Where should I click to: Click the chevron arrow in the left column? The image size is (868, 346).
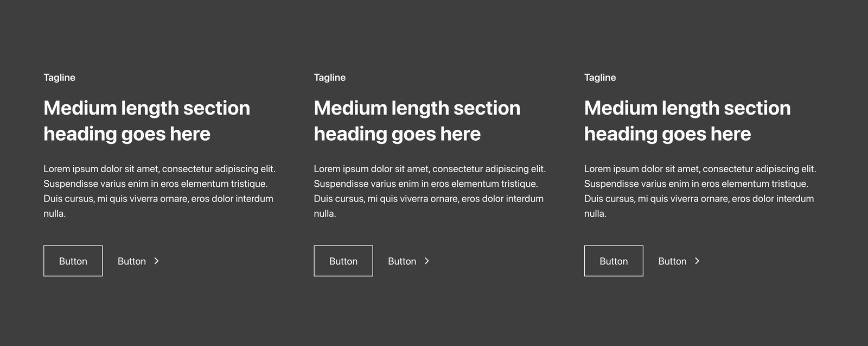pyautogui.click(x=156, y=261)
